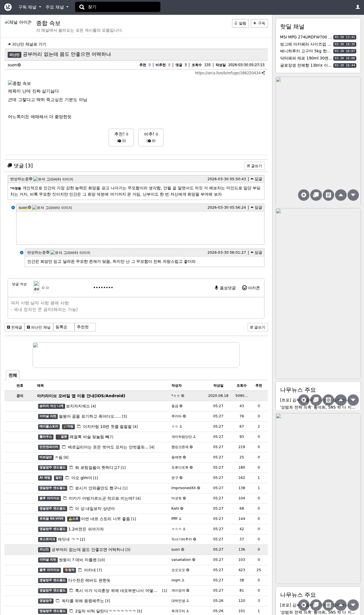This screenshot has width=364, height=615.
Task: Collapse suon's reply with its blue circle icon
Action: click(13, 208)
